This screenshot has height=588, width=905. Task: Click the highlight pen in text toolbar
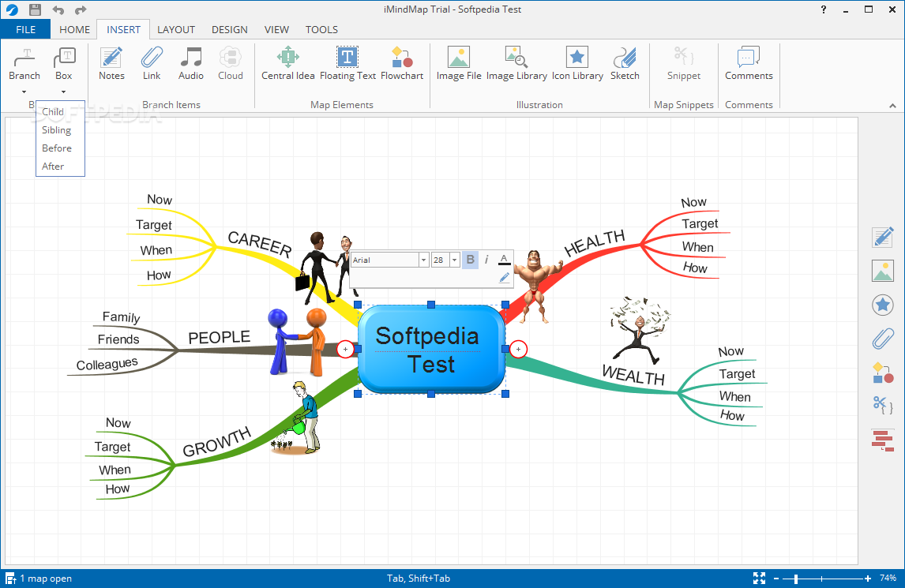click(504, 278)
